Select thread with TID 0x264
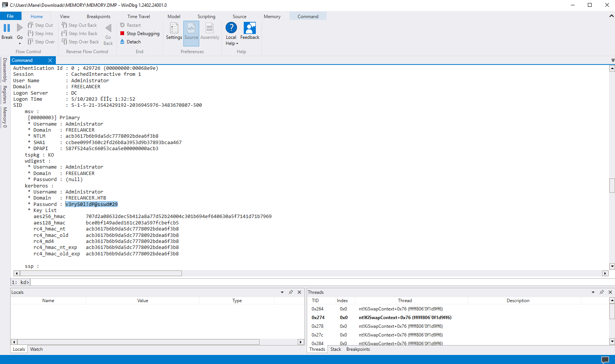This screenshot has height=364, width=615. coord(458,309)
